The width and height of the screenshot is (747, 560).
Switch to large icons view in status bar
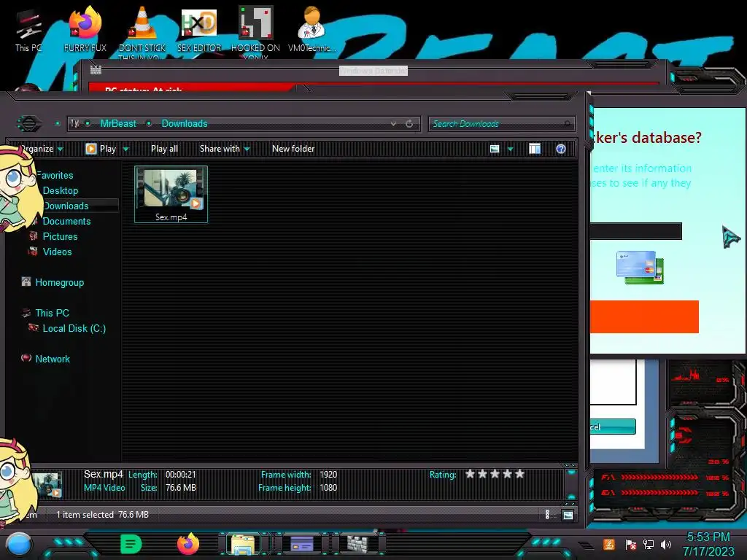point(568,515)
